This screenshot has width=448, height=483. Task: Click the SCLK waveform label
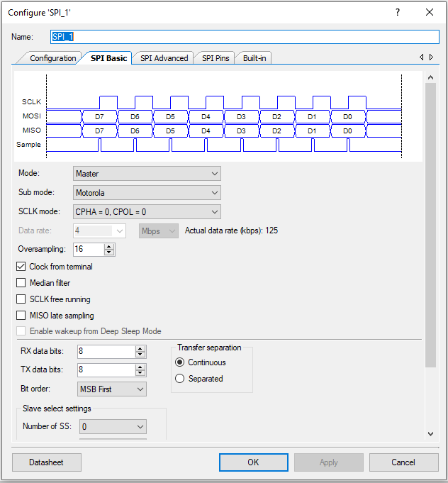click(31, 102)
